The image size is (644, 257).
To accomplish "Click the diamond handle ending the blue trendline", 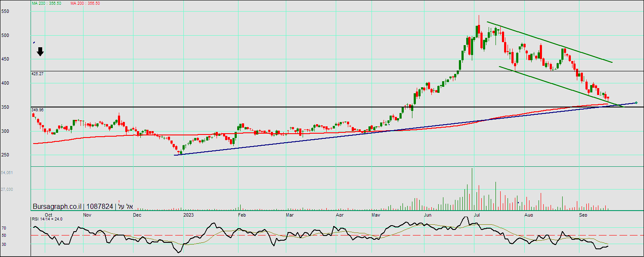I will tap(636, 103).
